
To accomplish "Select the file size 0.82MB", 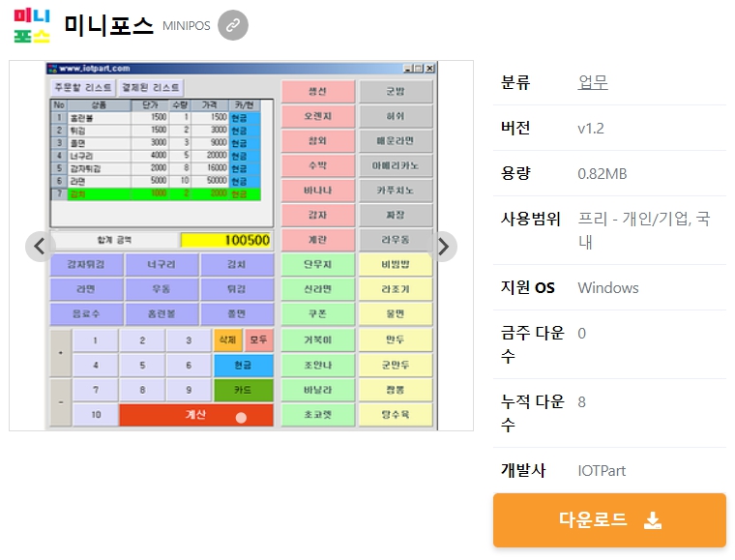I will coord(602,174).
